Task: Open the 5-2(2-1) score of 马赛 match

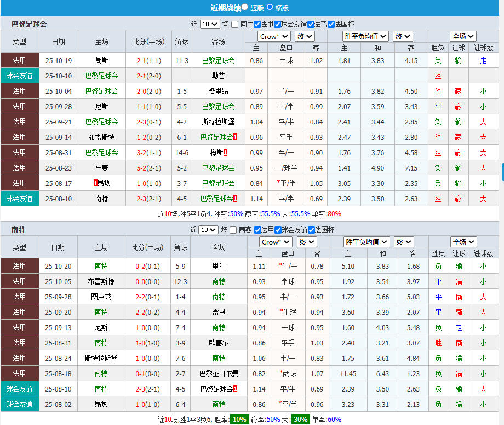Action: [148, 168]
